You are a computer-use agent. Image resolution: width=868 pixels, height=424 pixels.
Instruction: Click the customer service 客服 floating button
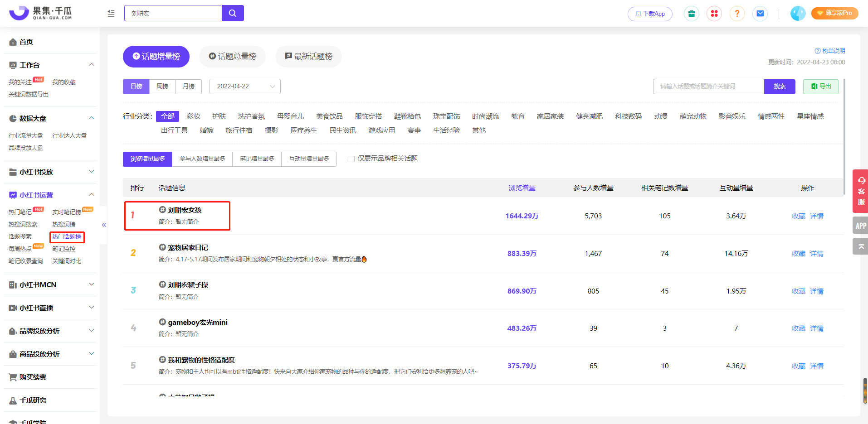click(x=860, y=191)
